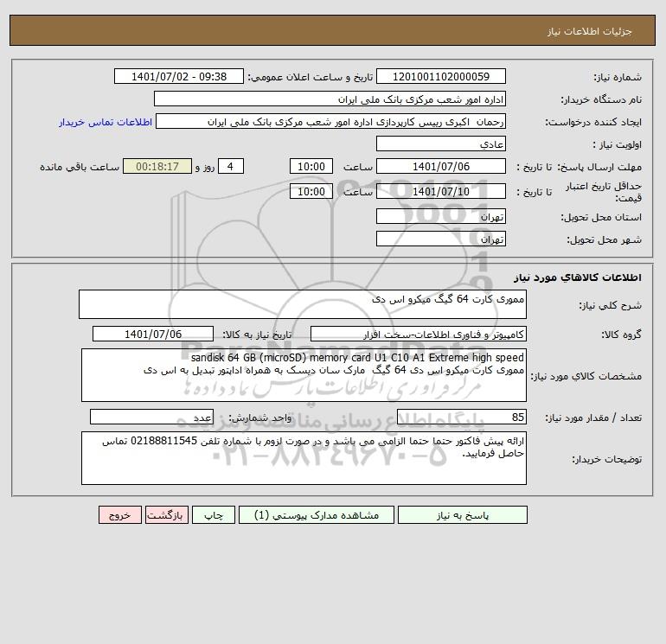Click the اولویت نیاز label
Image resolution: width=666 pixels, height=644 pixels.
pyautogui.click(x=618, y=144)
